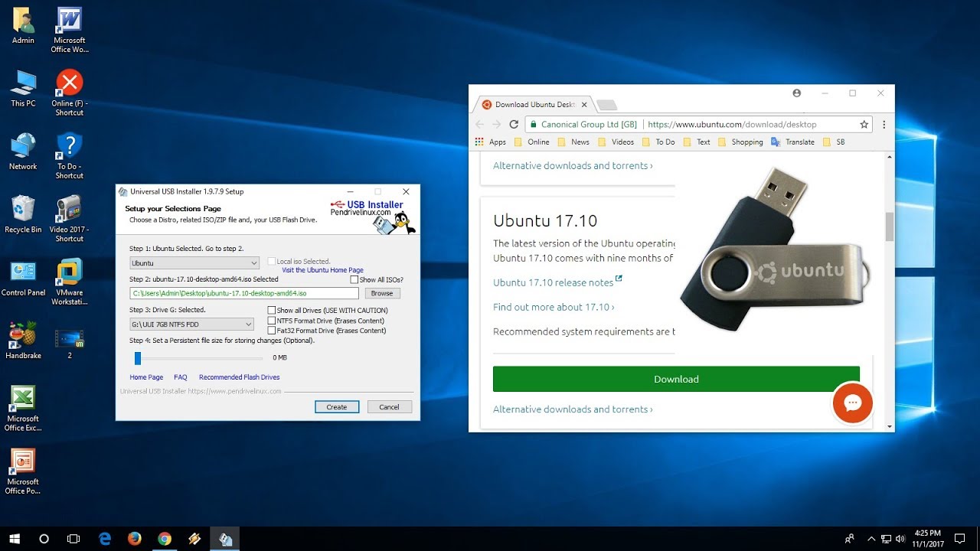Open the Admin folder desktop icon
The height and width of the screenshot is (551, 980).
[x=23, y=25]
